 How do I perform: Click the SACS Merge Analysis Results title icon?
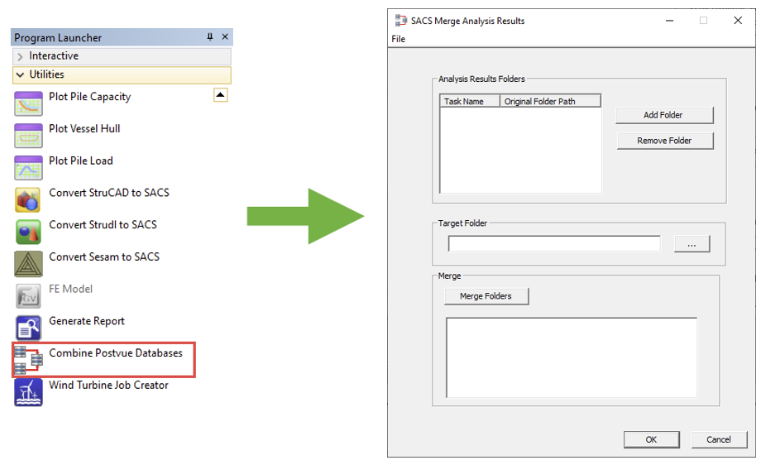point(400,20)
